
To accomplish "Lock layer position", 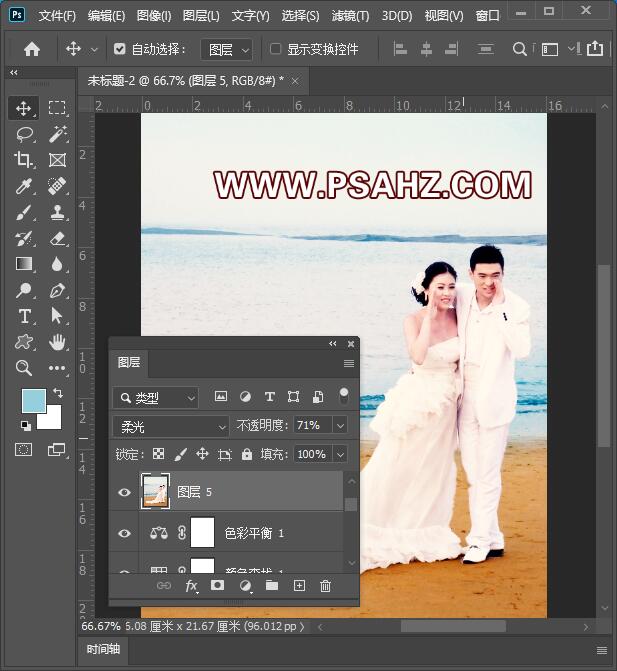I will (202, 454).
